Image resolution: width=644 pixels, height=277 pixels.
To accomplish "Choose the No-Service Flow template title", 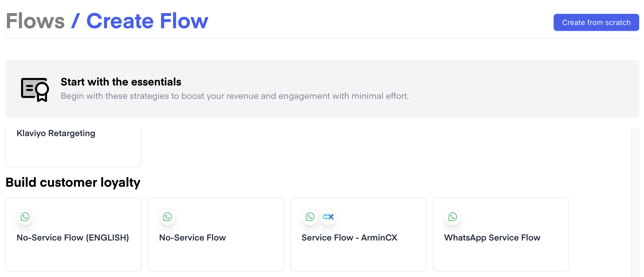I will 193,237.
